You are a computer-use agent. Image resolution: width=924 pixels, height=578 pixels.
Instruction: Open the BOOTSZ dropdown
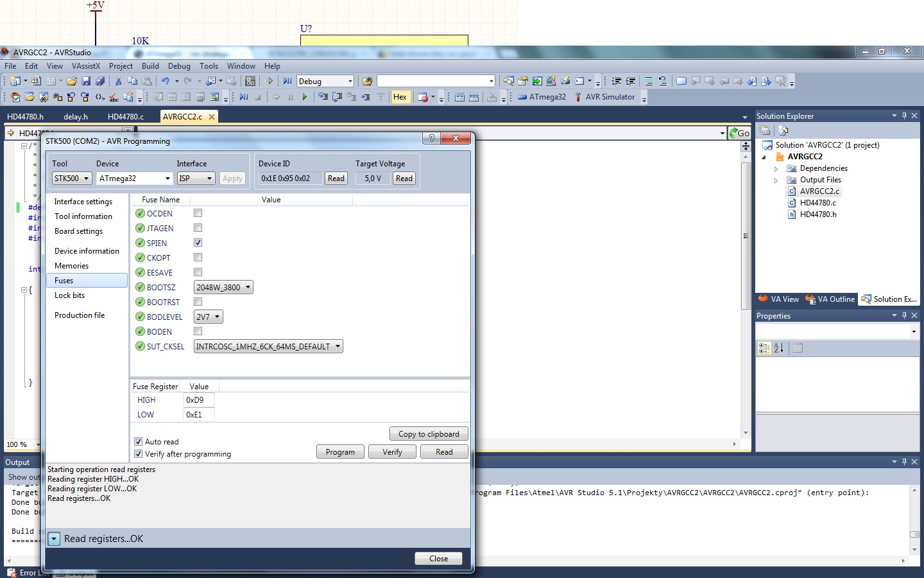[223, 287]
